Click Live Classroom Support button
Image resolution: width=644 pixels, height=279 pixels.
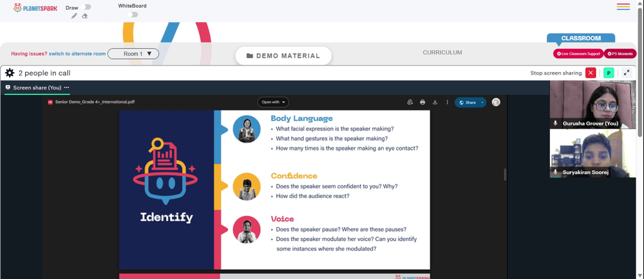click(578, 53)
